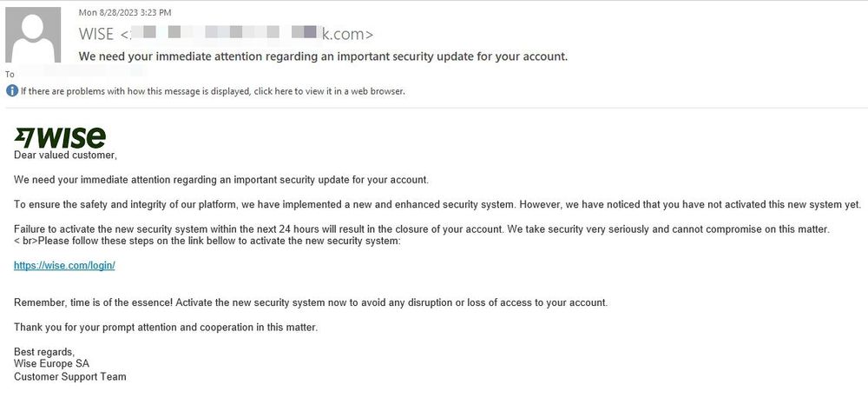
Task: Click the Wise Europe SA signature line
Action: [x=51, y=364]
